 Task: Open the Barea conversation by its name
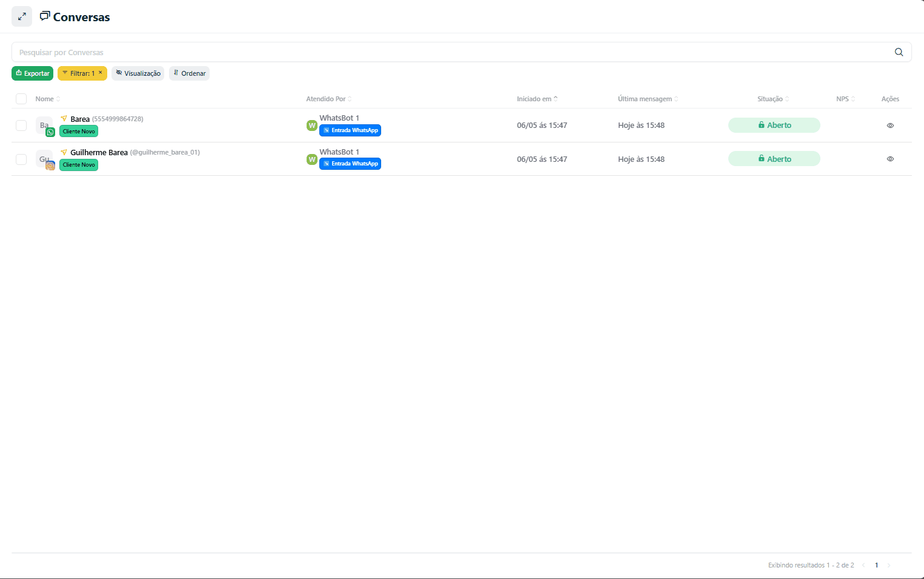pos(80,119)
